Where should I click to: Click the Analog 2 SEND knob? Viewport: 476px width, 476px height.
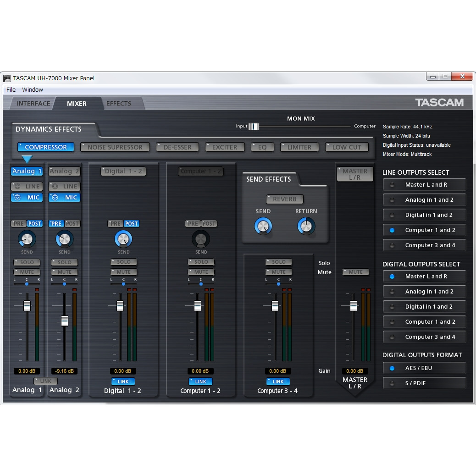64,239
